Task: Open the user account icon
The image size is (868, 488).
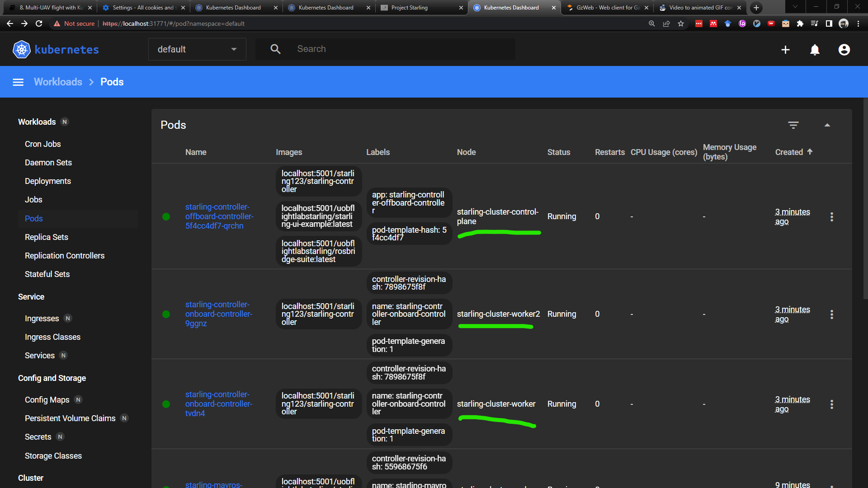Action: (844, 50)
